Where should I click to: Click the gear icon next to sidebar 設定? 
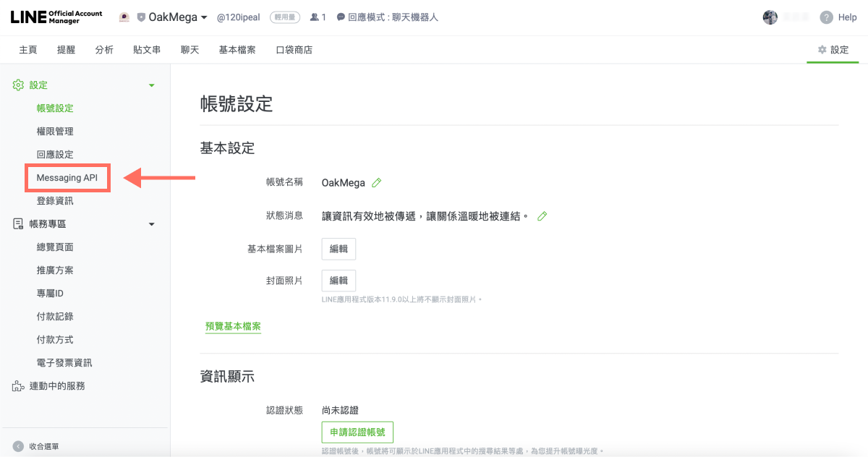(x=19, y=85)
